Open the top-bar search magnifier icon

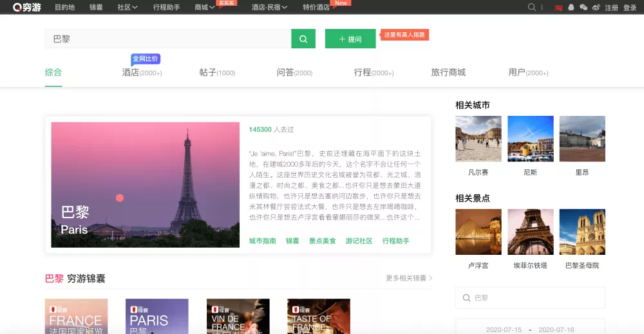531,7
